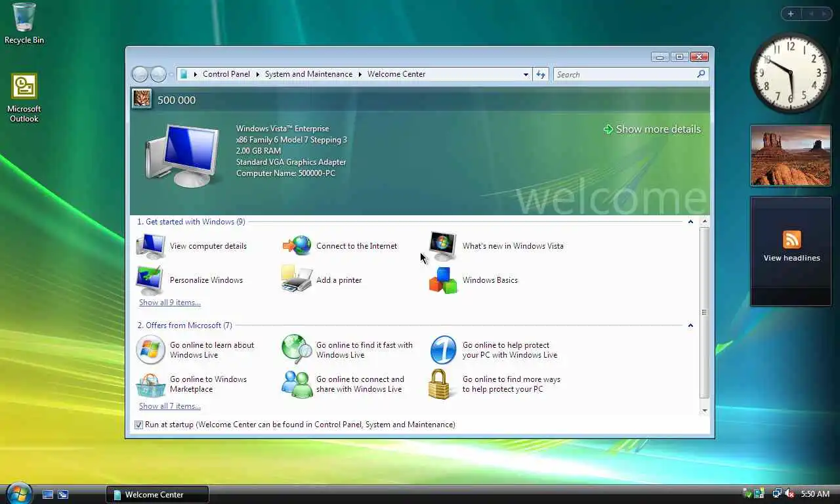Click the scroll up arrow of the list
The height and width of the screenshot is (504, 840).
pyautogui.click(x=705, y=222)
